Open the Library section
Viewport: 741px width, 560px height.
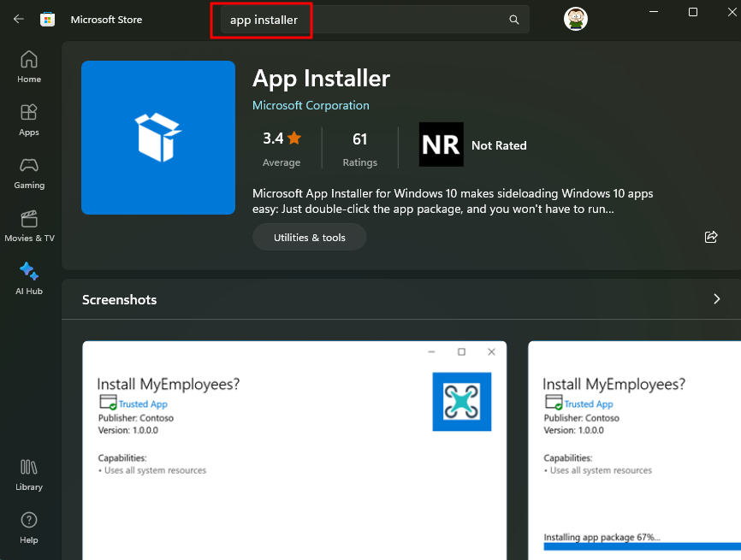(29, 475)
